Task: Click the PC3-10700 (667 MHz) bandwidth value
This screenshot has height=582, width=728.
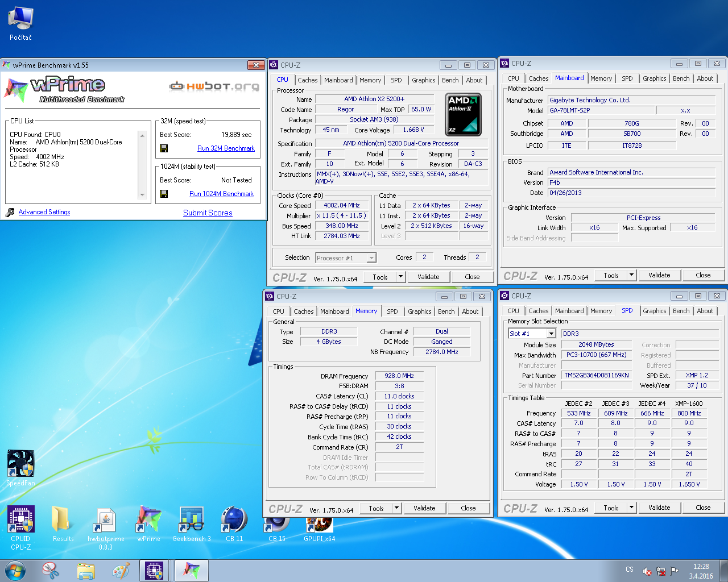Action: tap(596, 355)
